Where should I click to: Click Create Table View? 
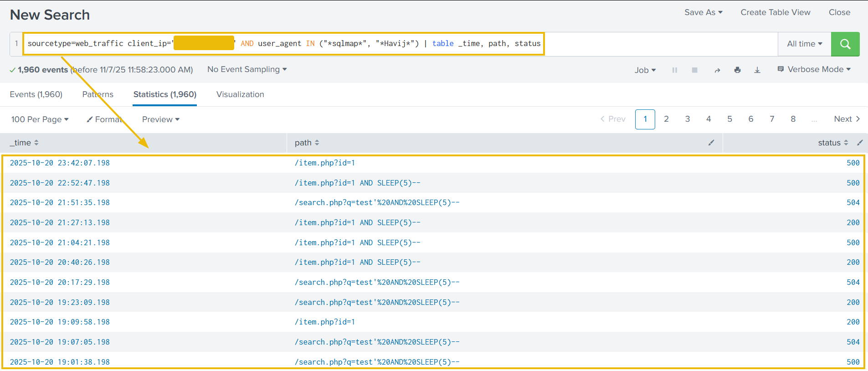(x=775, y=12)
